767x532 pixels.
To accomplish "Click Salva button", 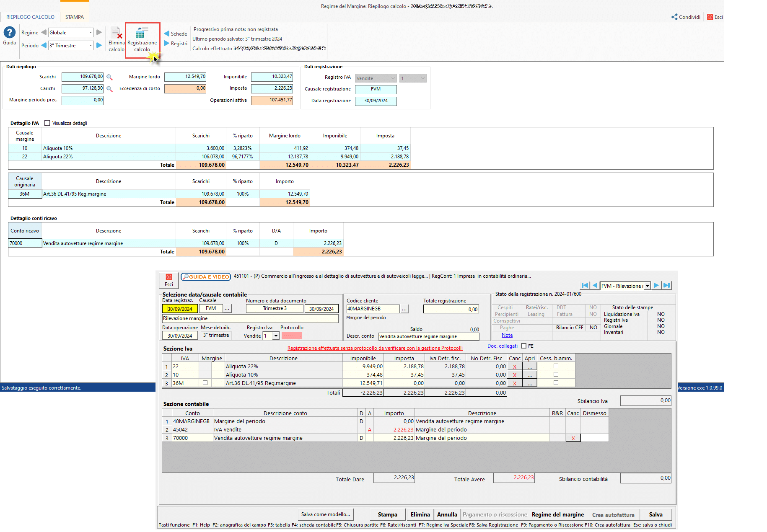I will [x=656, y=514].
